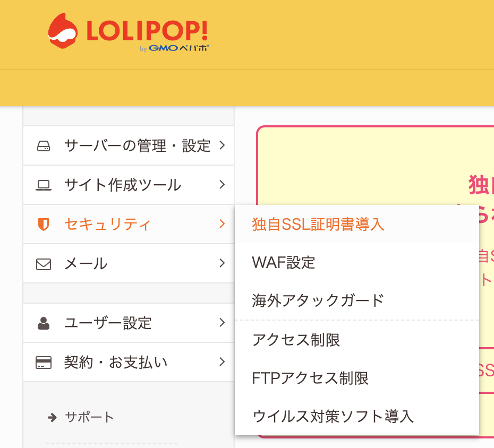494x448 pixels.
Task: Choose 海外アタックガード menu entry
Action: pos(318,300)
